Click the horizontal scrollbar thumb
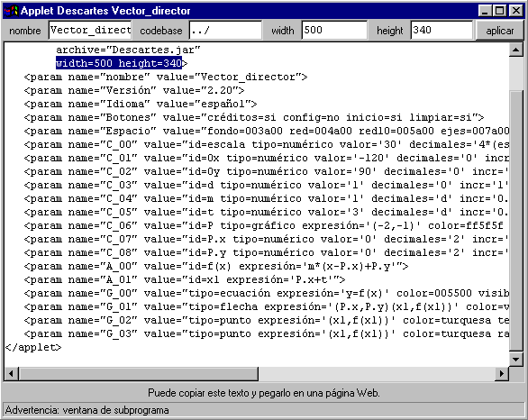 point(139,373)
